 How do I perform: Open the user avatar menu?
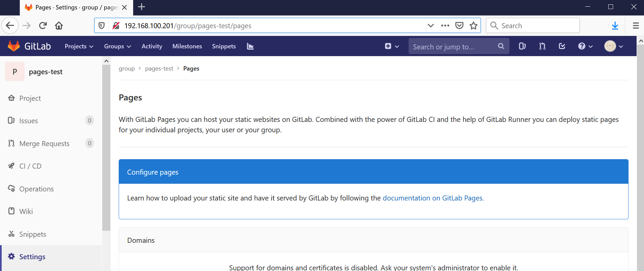(x=614, y=46)
